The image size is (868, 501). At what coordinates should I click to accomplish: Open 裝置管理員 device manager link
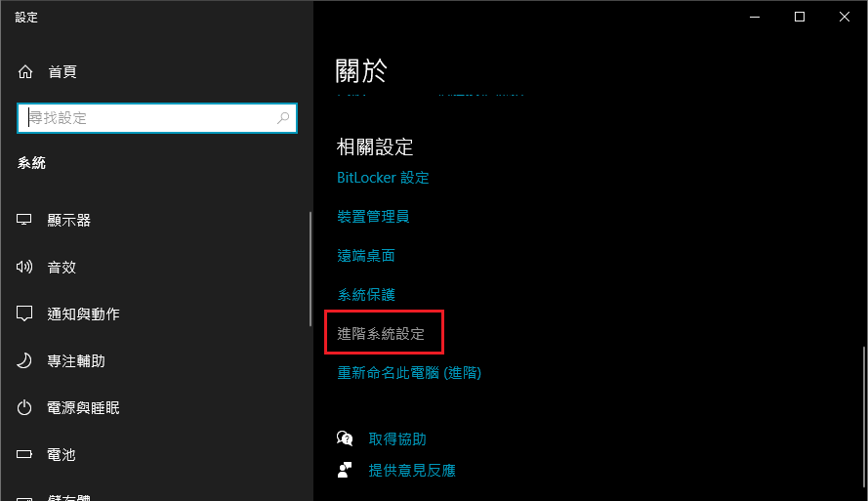tap(373, 217)
